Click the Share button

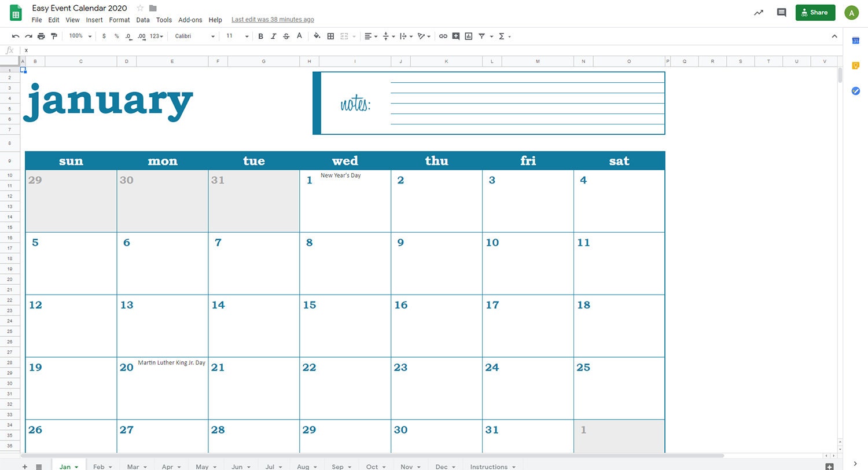pos(815,12)
